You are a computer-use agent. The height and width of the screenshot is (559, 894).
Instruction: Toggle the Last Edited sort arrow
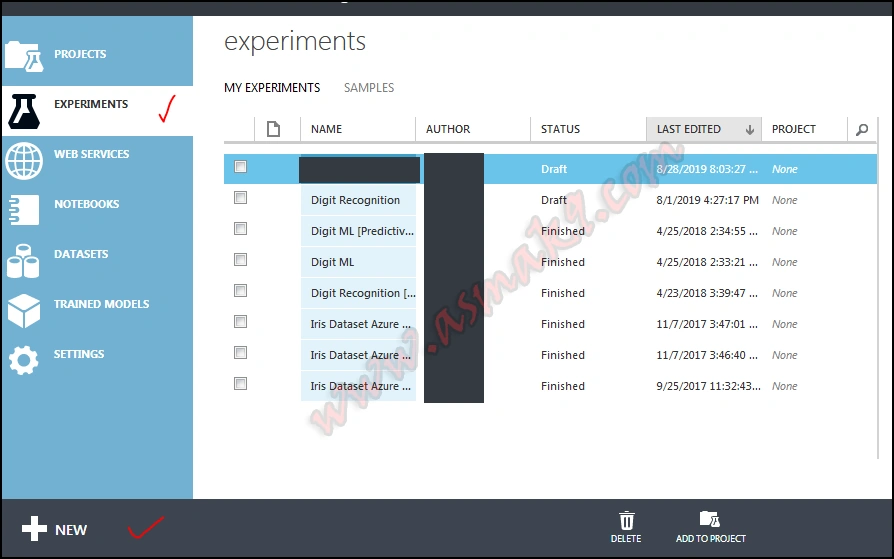750,129
